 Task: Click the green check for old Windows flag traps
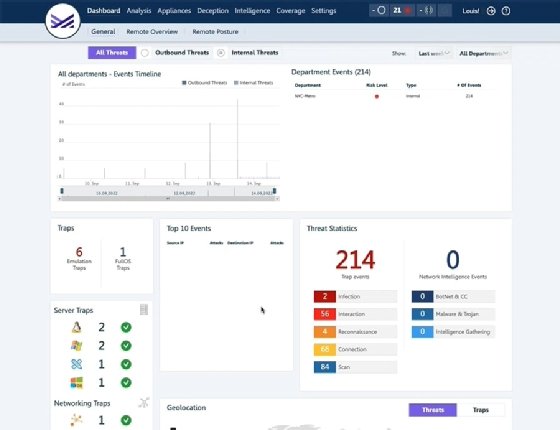coord(126,346)
